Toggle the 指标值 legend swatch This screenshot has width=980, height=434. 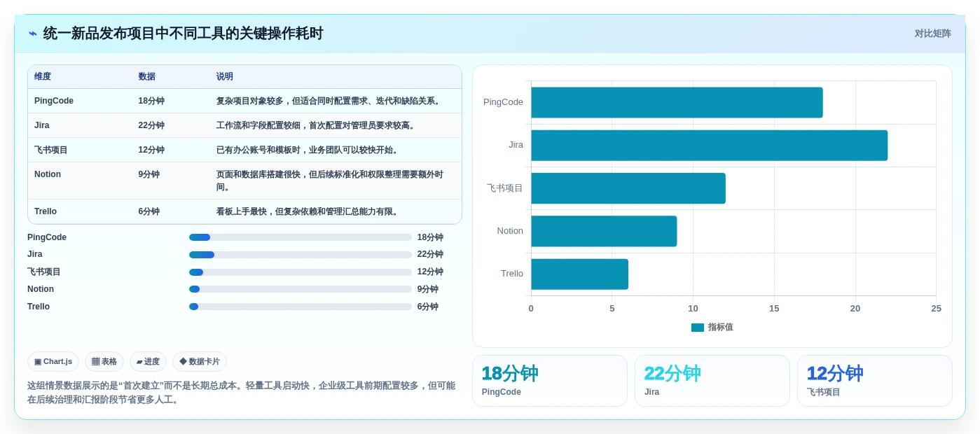[x=698, y=327]
